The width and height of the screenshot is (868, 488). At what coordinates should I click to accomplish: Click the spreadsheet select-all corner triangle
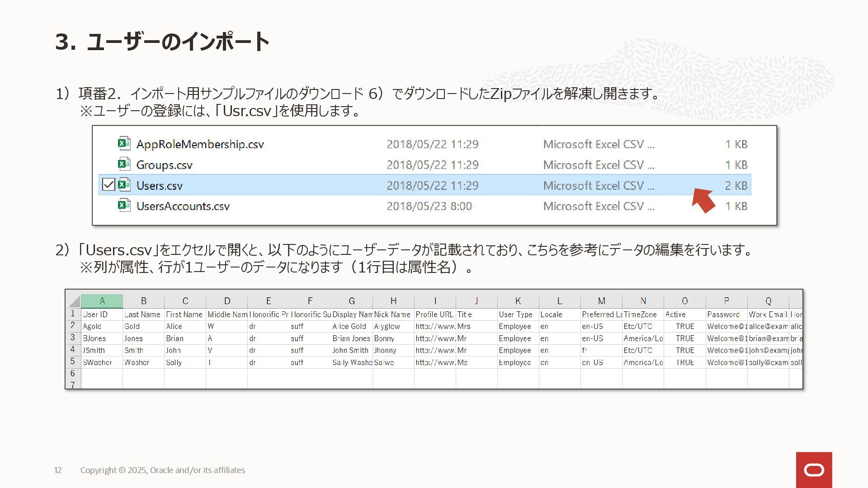click(x=75, y=301)
